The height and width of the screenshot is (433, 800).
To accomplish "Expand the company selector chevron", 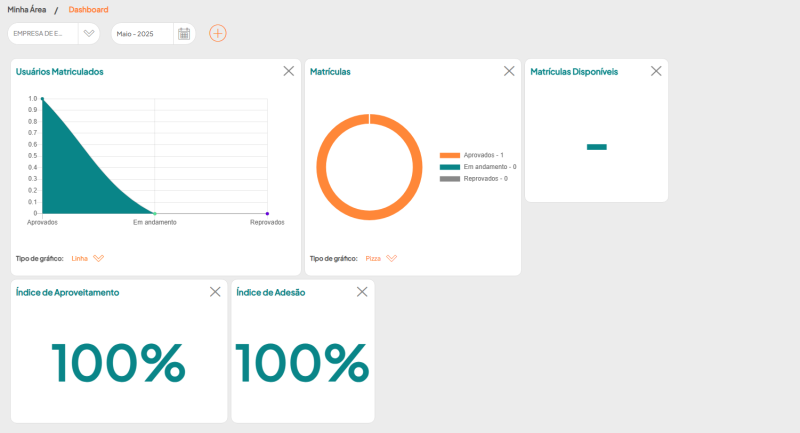I will (89, 34).
